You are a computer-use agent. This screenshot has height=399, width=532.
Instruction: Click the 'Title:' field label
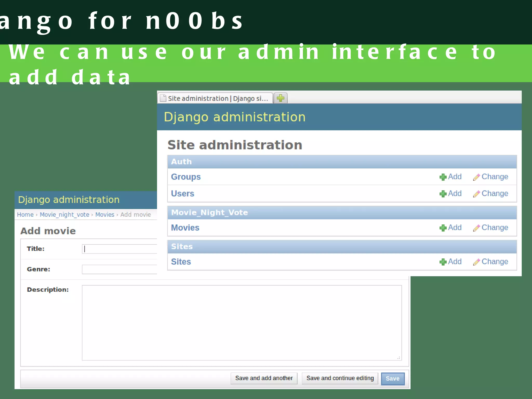tap(36, 249)
